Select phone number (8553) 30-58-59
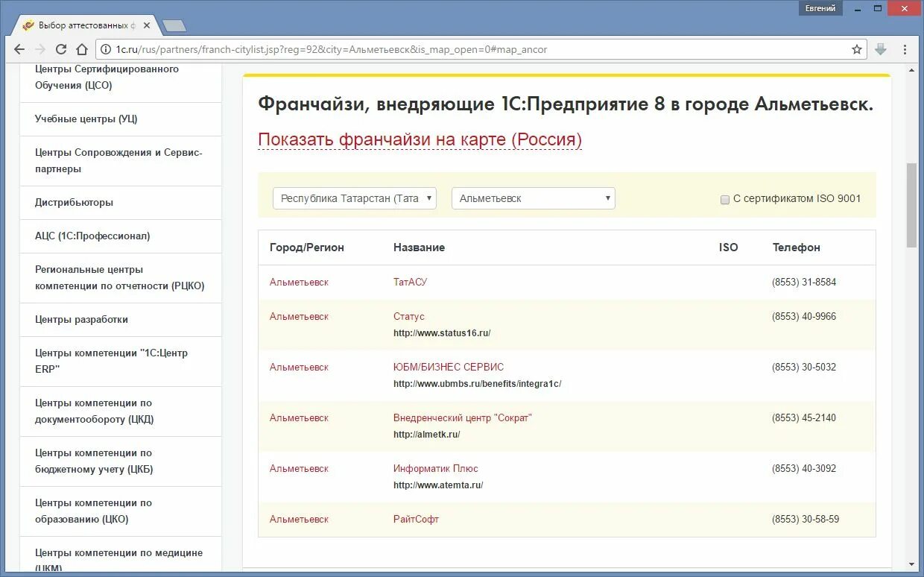This screenshot has width=924, height=577. coord(806,520)
